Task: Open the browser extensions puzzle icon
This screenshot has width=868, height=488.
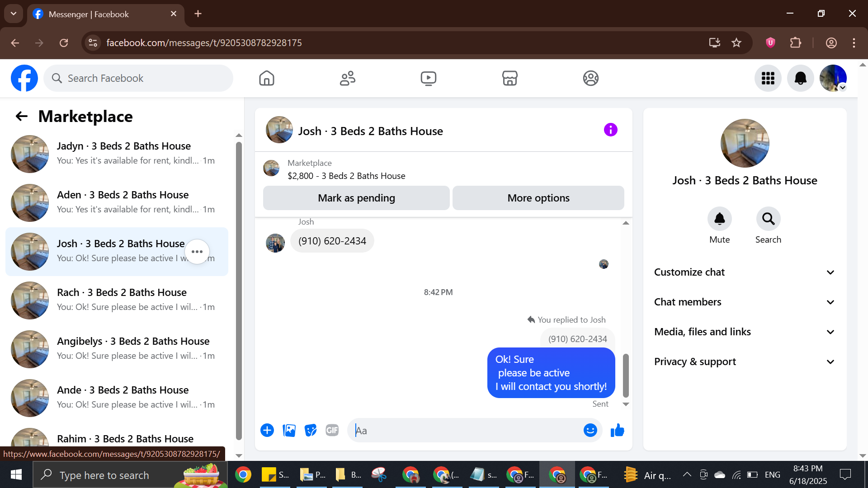Action: click(x=795, y=42)
